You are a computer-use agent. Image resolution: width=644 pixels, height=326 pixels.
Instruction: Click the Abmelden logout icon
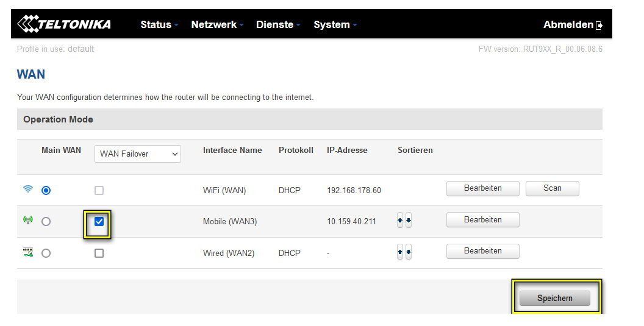pos(599,25)
